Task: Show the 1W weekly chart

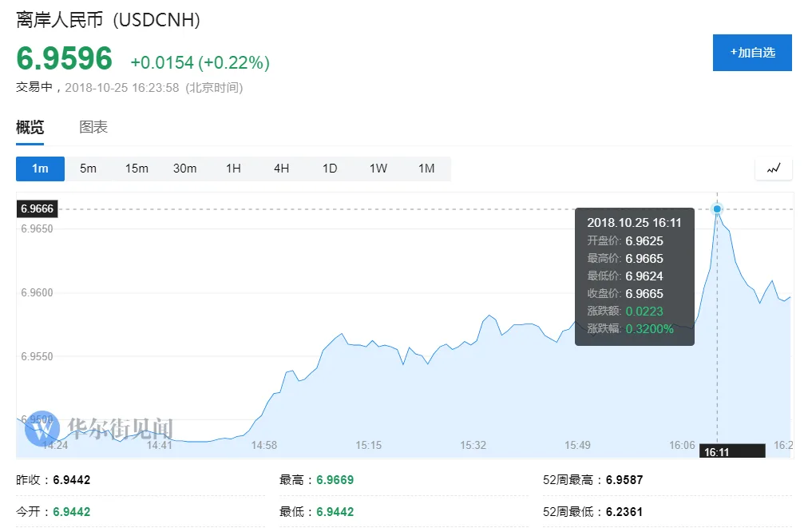Action: coord(378,169)
